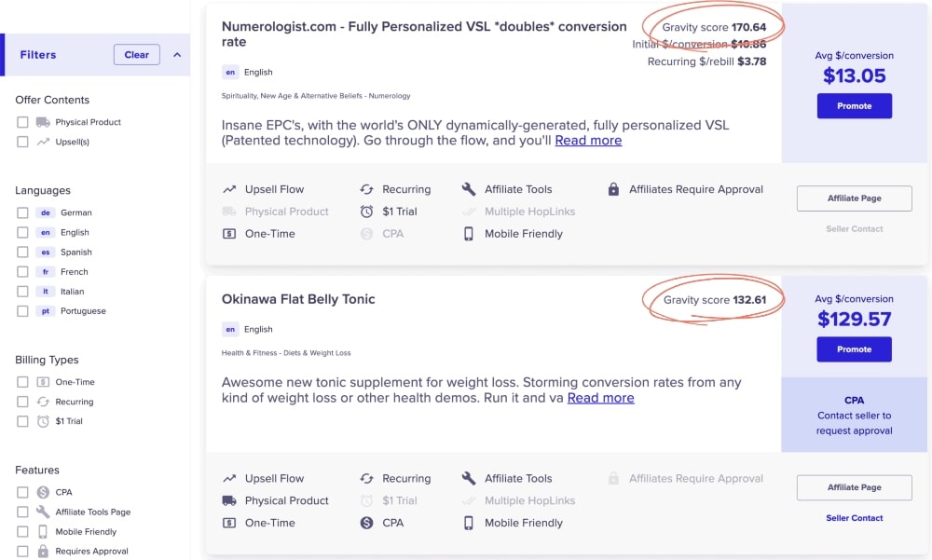The image size is (932, 560).
Task: Click the padlock icon beside Affiliates Require Approval
Action: (x=613, y=189)
